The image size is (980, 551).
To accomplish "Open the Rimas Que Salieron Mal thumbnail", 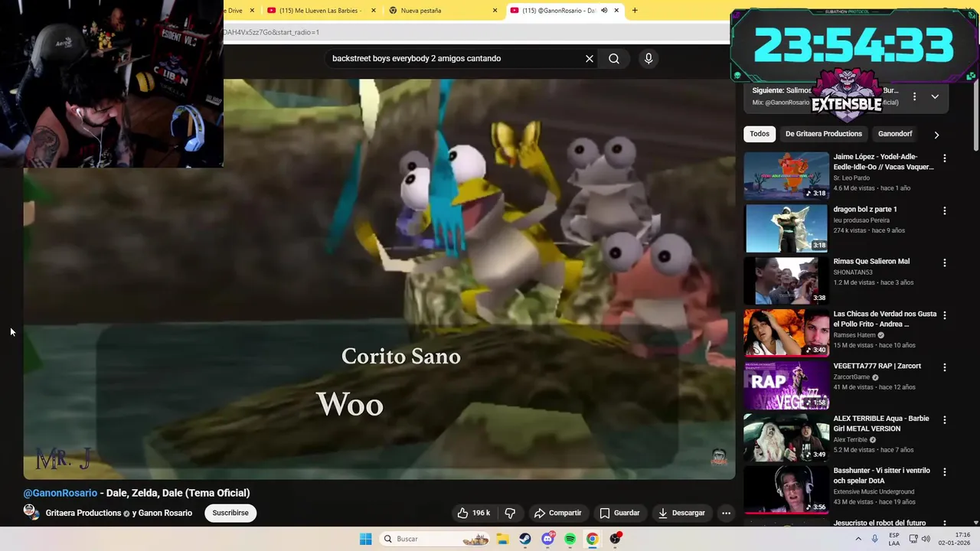I will tap(786, 280).
